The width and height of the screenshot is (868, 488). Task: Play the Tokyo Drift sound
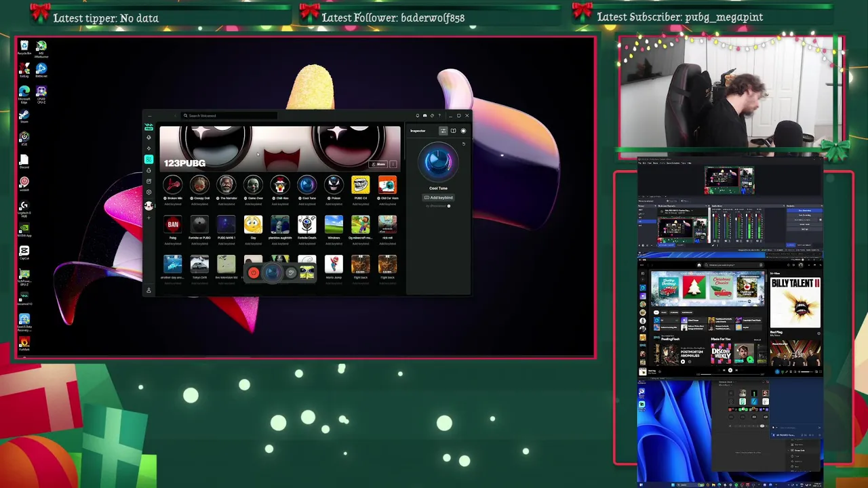point(199,264)
